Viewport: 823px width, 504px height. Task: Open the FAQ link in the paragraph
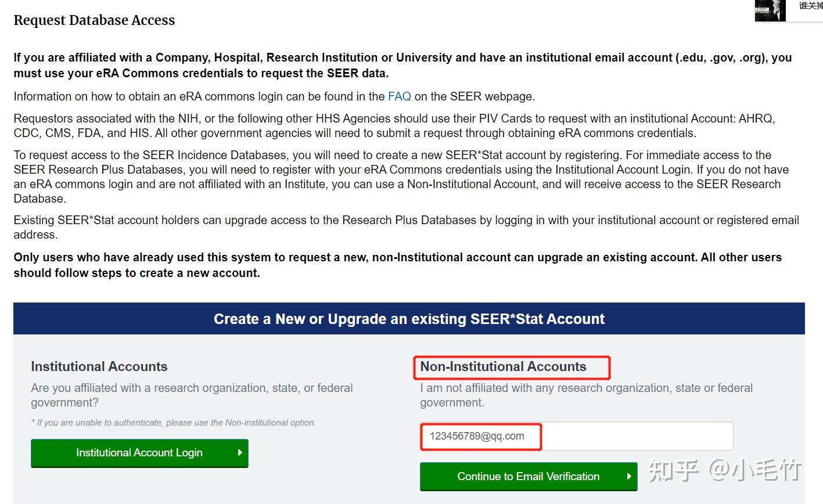[399, 96]
